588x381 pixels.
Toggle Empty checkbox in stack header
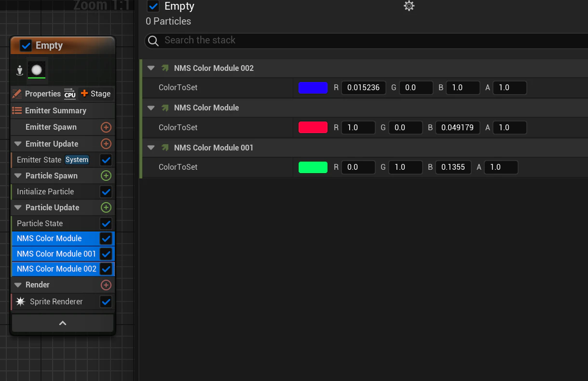[153, 6]
